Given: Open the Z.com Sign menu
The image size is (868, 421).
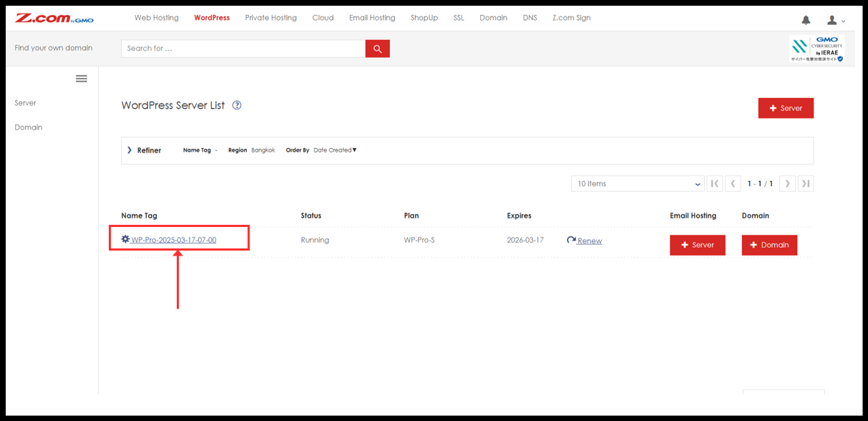Looking at the screenshot, I should 572,18.
